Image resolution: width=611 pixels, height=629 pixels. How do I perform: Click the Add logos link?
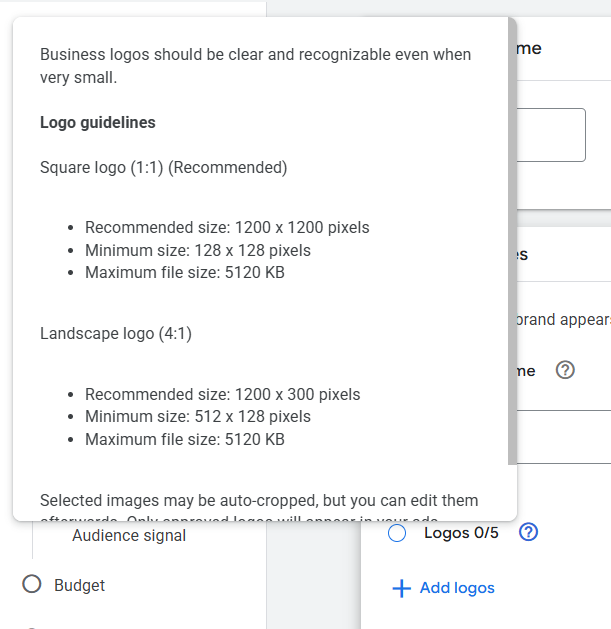457,588
